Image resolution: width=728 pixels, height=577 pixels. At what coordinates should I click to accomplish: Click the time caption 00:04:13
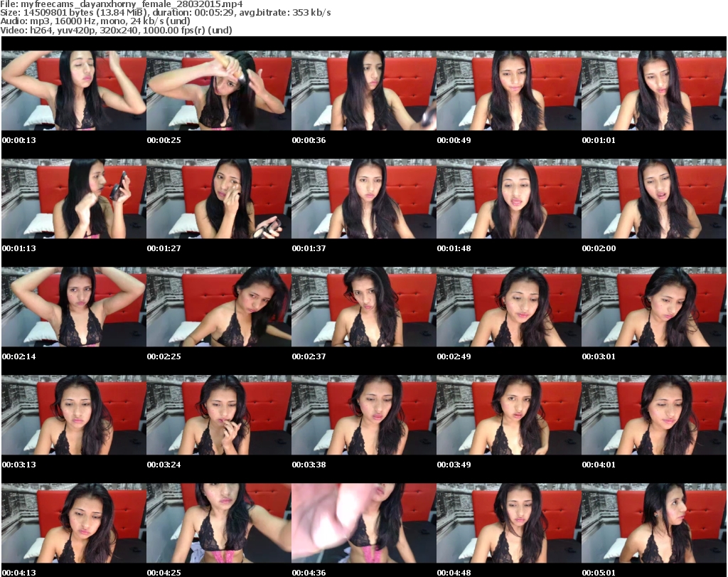pyautogui.click(x=19, y=573)
